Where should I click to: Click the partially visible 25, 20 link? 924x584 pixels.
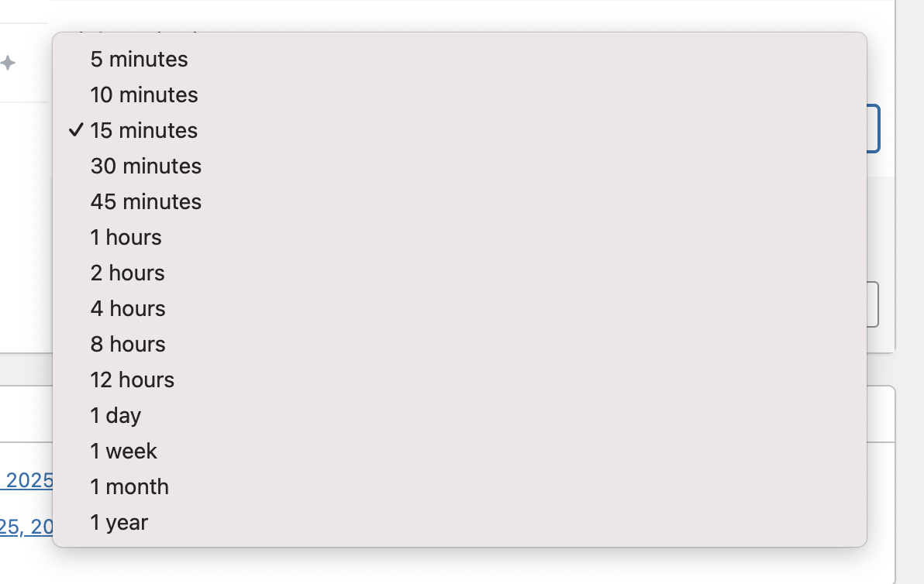25,525
